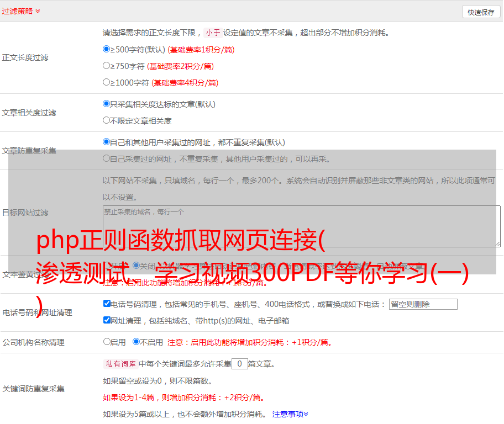The width and height of the screenshot is (504, 424).
Task: Click the 关键词防重复采集 row label
Action: click(x=33, y=389)
